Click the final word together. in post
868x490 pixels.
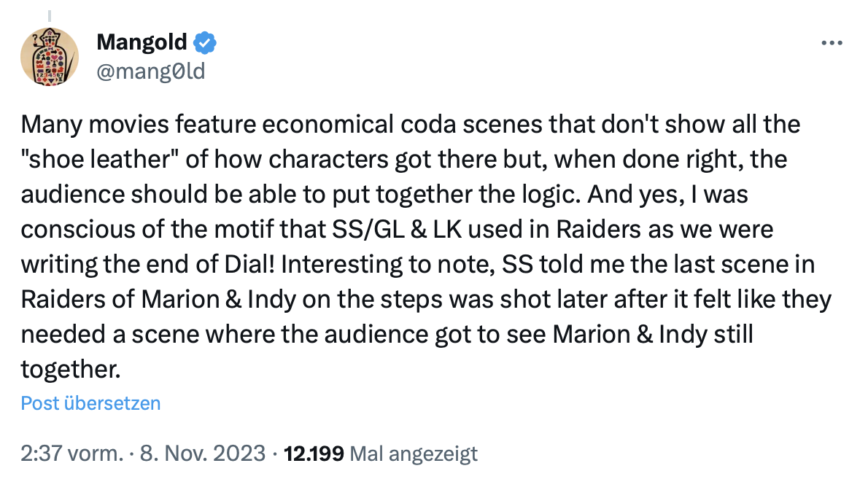[x=70, y=369]
